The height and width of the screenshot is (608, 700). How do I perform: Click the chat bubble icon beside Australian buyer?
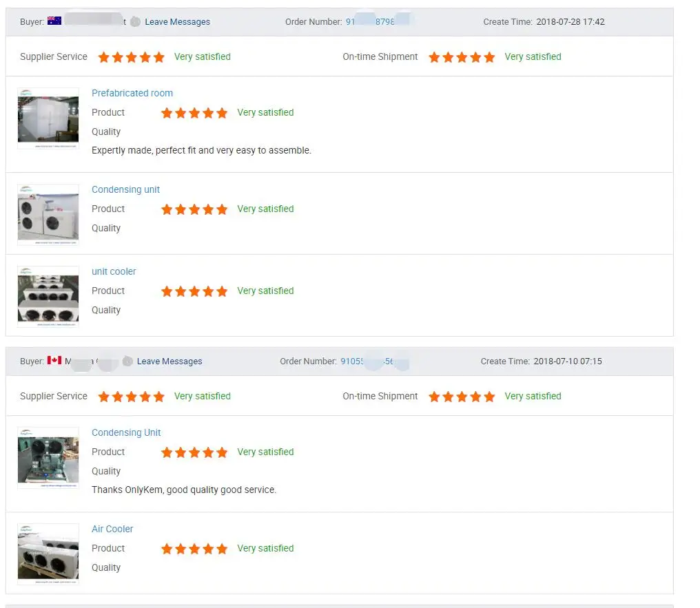[x=135, y=22]
